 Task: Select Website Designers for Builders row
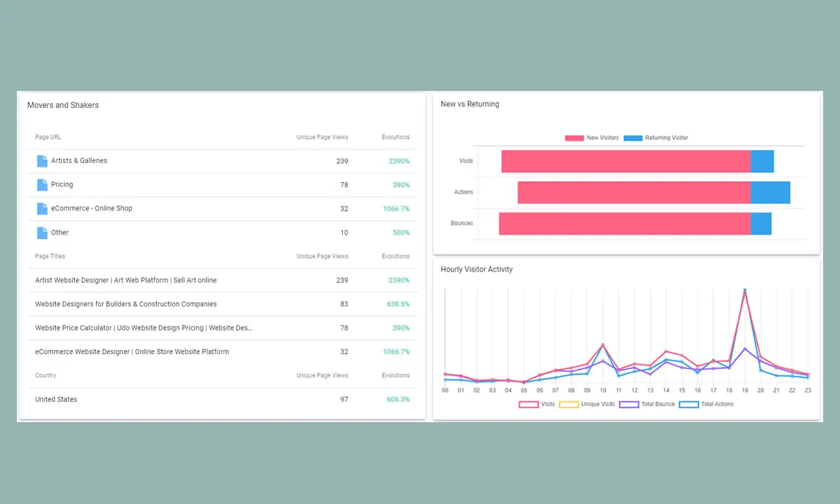[x=126, y=305]
